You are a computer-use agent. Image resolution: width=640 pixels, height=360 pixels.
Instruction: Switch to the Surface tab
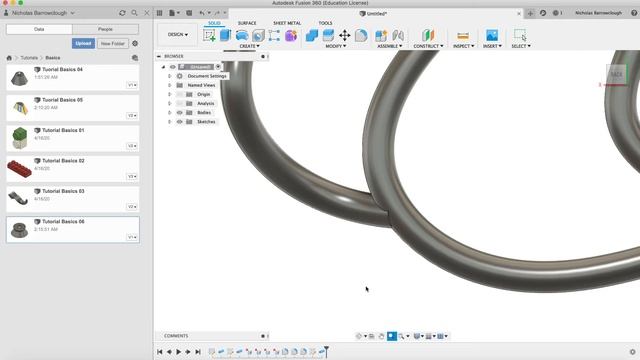[x=247, y=23]
